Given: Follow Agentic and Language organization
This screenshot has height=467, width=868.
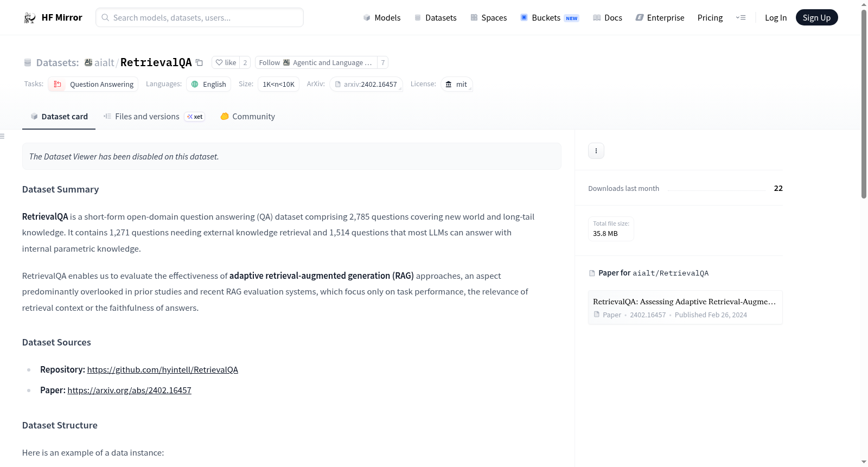Looking at the screenshot, I should tap(316, 62).
